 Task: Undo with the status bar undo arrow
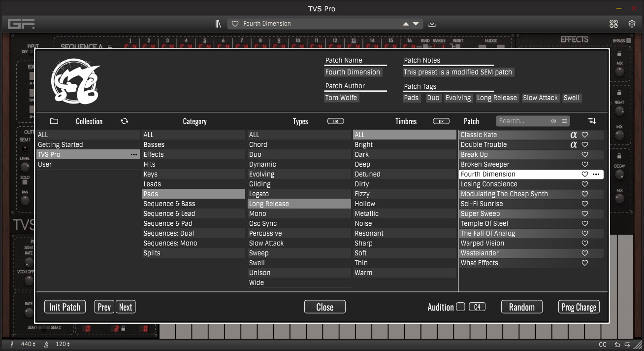pyautogui.click(x=617, y=345)
